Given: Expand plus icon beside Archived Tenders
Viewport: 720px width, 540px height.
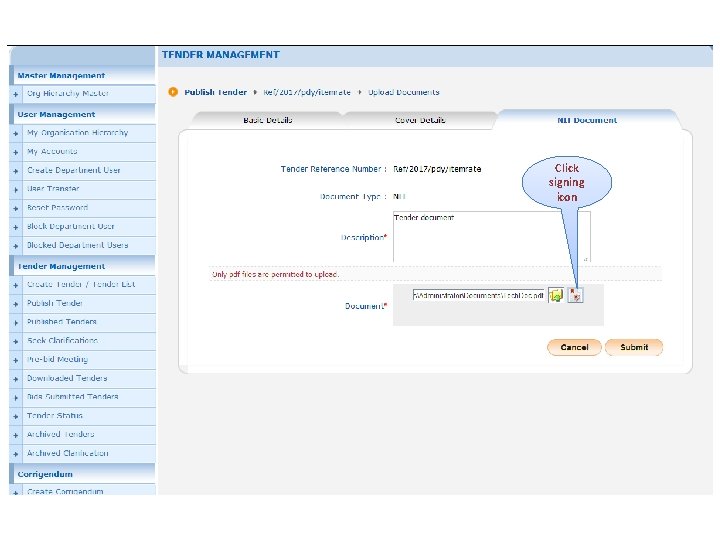Looking at the screenshot, I should (16, 435).
